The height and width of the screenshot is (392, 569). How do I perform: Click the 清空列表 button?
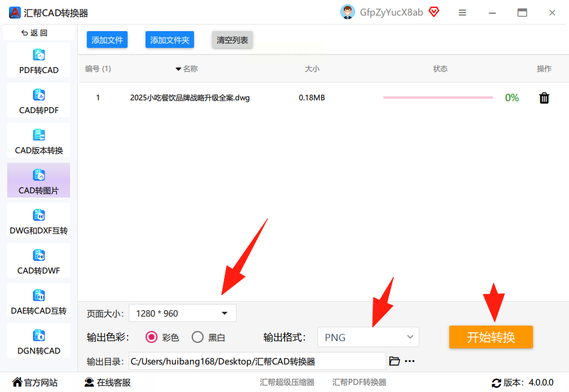tap(232, 39)
